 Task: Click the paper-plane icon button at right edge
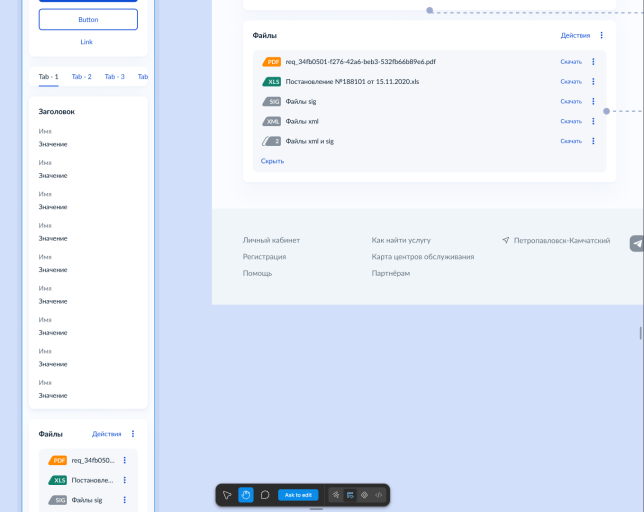(637, 243)
